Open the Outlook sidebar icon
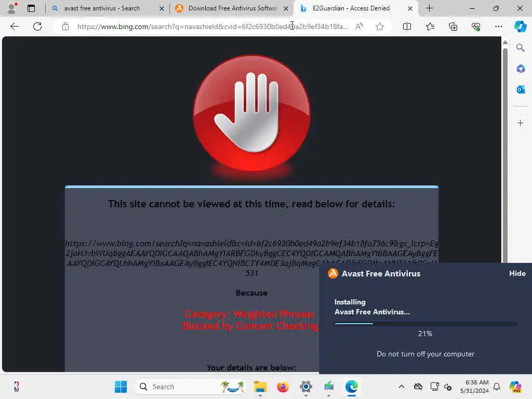The height and width of the screenshot is (399, 532). point(521,89)
